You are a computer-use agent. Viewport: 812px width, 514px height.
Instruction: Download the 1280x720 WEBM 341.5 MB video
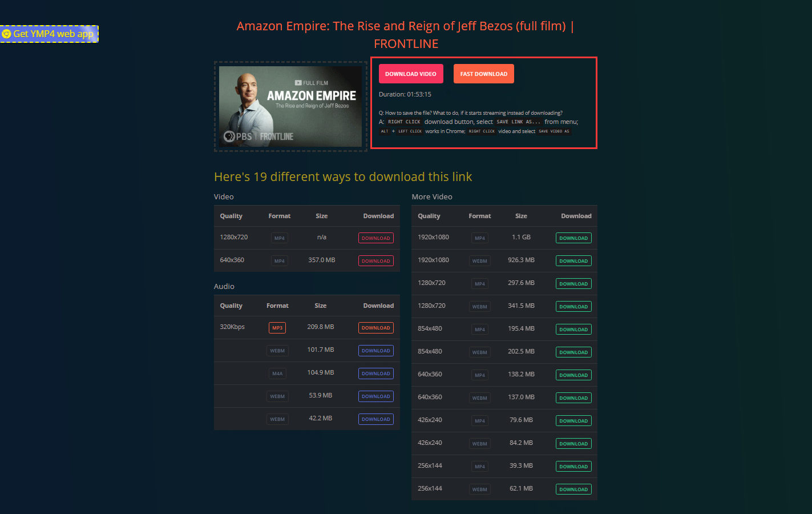click(x=573, y=307)
